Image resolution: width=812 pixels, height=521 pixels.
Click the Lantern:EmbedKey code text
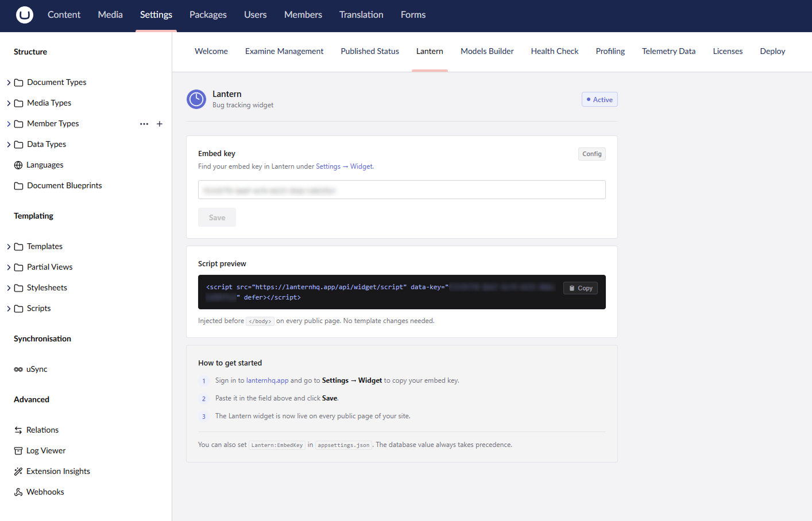(277, 445)
